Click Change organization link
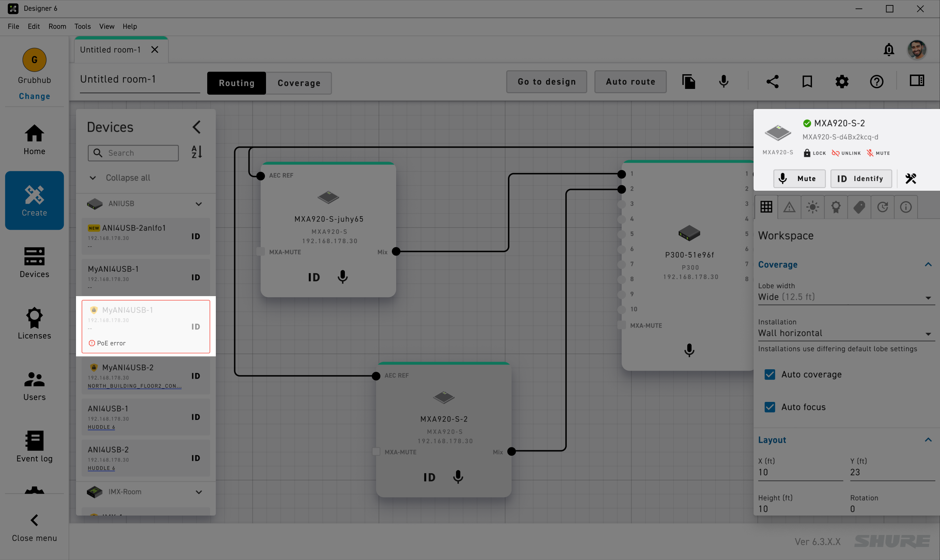This screenshot has height=560, width=940. pyautogui.click(x=34, y=96)
